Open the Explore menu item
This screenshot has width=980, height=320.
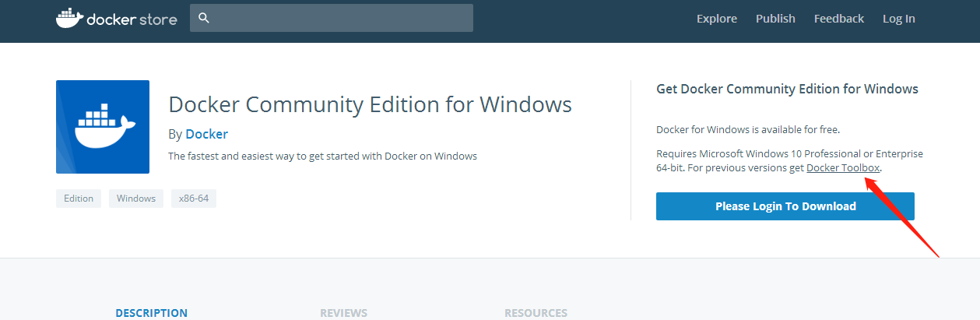[717, 19]
